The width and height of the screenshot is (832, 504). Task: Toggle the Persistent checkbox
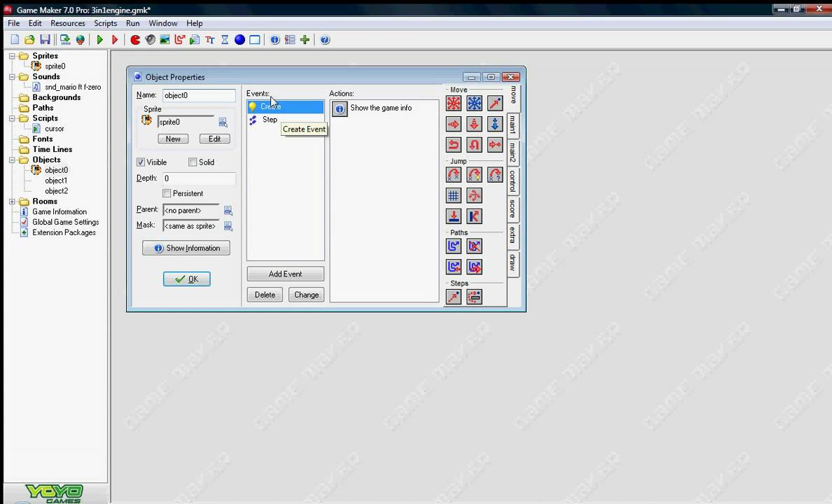(x=167, y=194)
